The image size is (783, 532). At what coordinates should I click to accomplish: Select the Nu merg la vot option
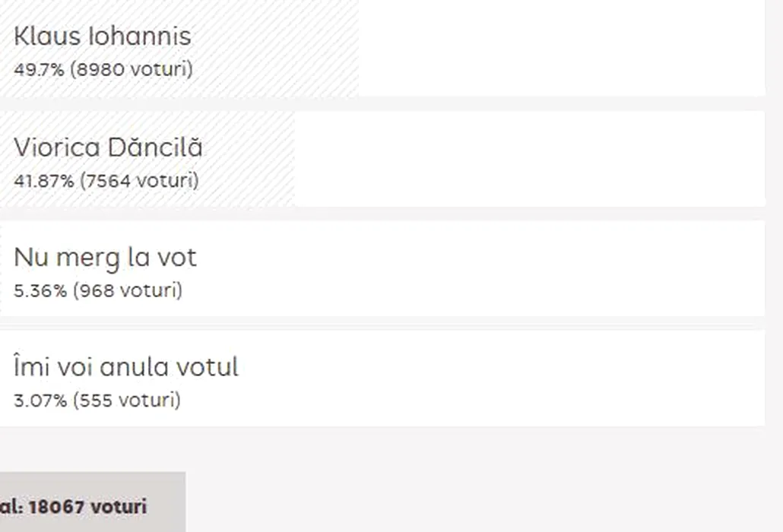[x=105, y=258]
